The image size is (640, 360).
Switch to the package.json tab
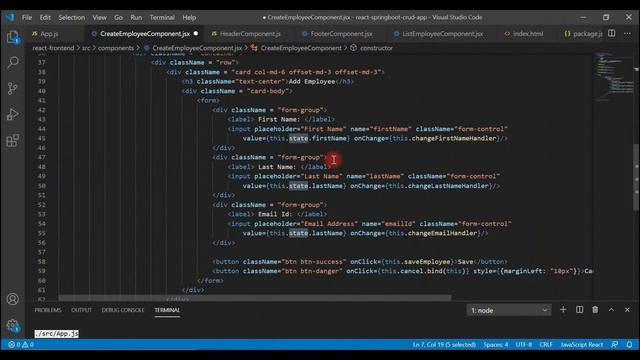tap(583, 34)
